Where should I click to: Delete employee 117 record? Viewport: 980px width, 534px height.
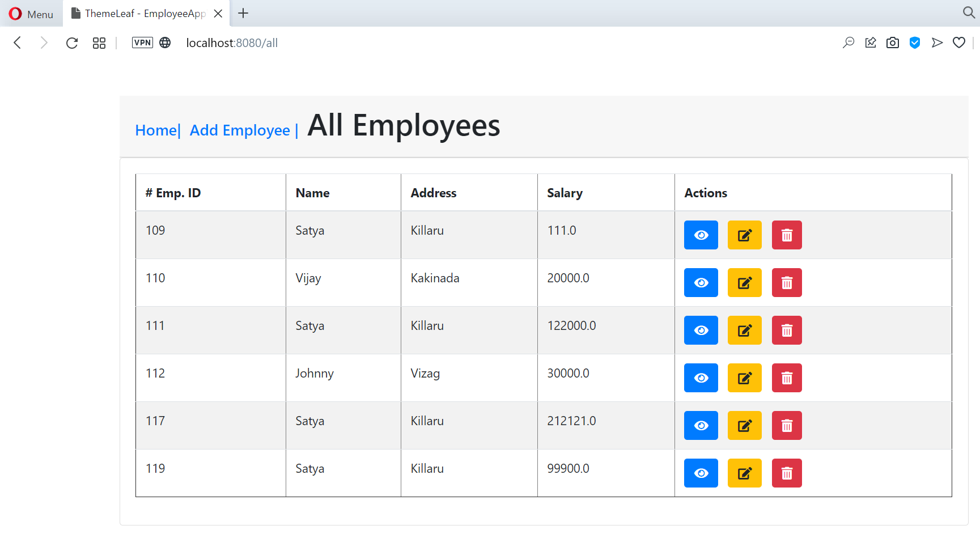point(787,426)
